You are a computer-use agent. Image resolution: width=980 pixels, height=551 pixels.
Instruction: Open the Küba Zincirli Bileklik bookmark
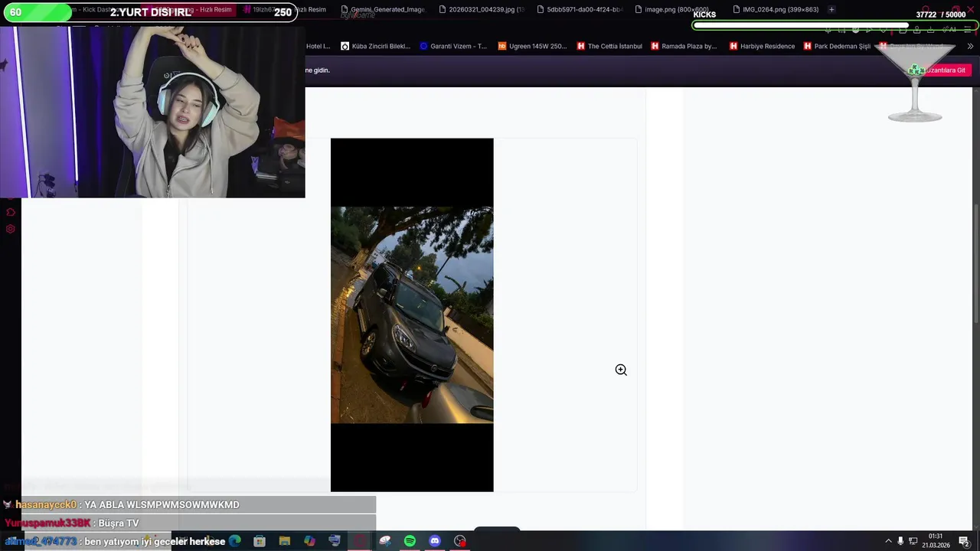[x=376, y=46]
